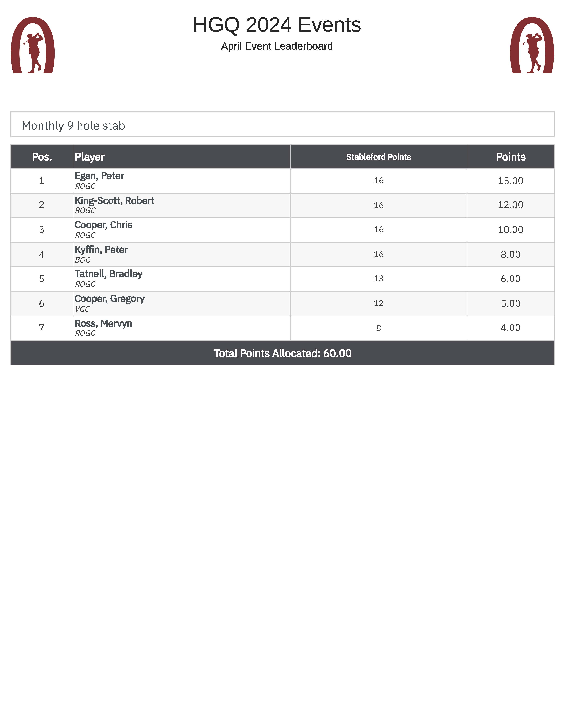Viewport: 565px width, 728px height.
Task: Open player Cooper, Gregory
Action: pyautogui.click(x=109, y=299)
